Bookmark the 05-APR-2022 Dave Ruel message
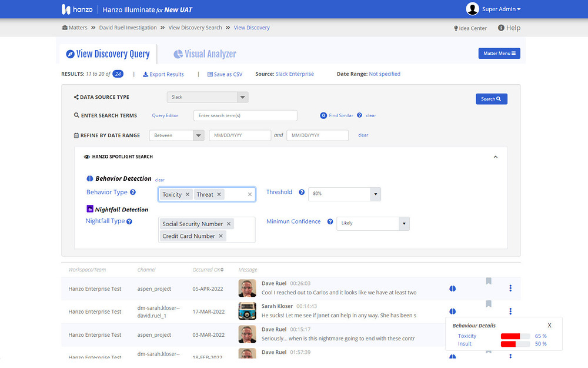 (x=489, y=281)
